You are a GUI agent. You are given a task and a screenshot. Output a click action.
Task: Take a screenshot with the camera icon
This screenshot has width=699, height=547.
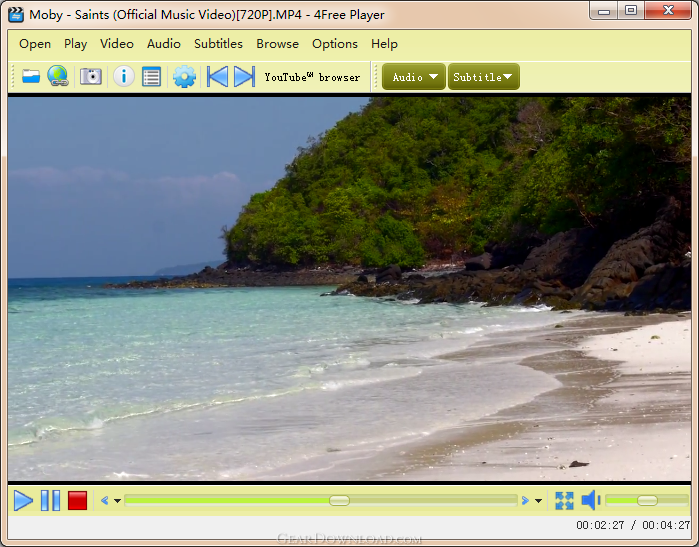pos(91,76)
